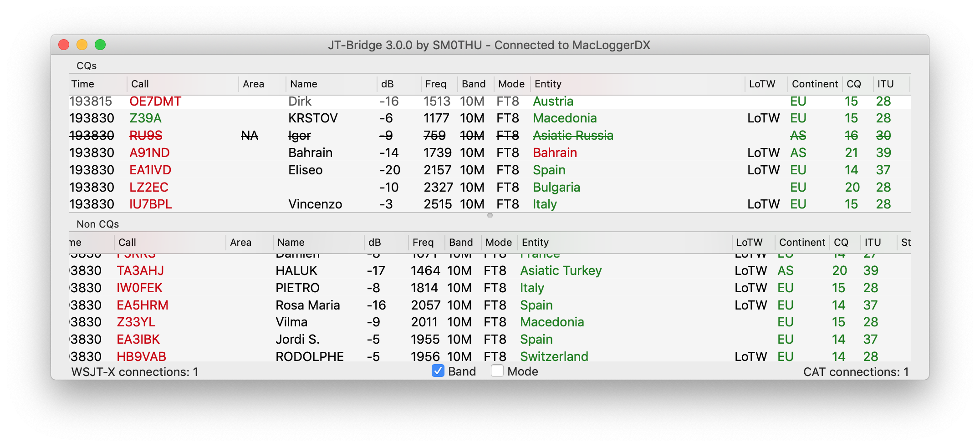The image size is (980, 447).
Task: Select the struck-through RU9S row
Action: click(x=490, y=136)
